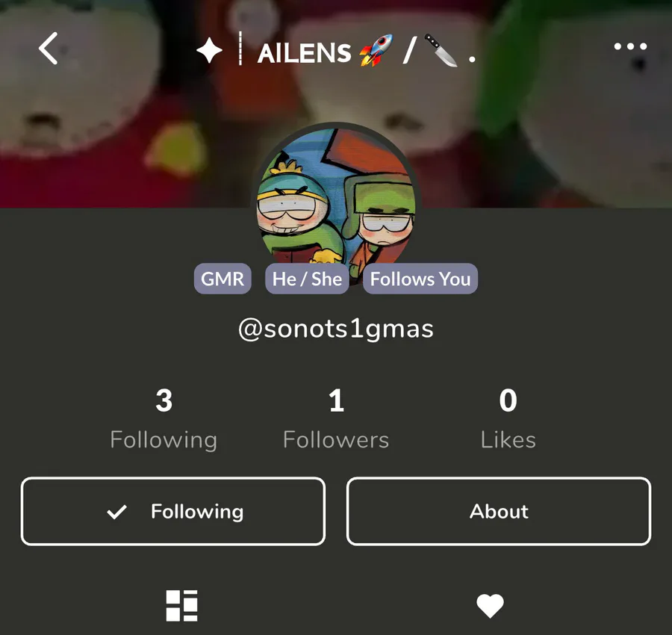Screen dimensions: 672x635
Task: Tap the GMR badge
Action: 223,279
